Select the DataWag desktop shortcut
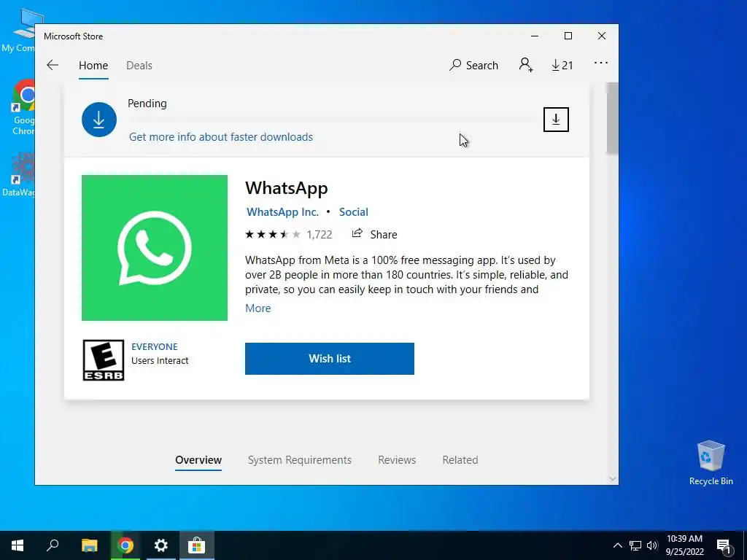The image size is (747, 560). click(18, 174)
